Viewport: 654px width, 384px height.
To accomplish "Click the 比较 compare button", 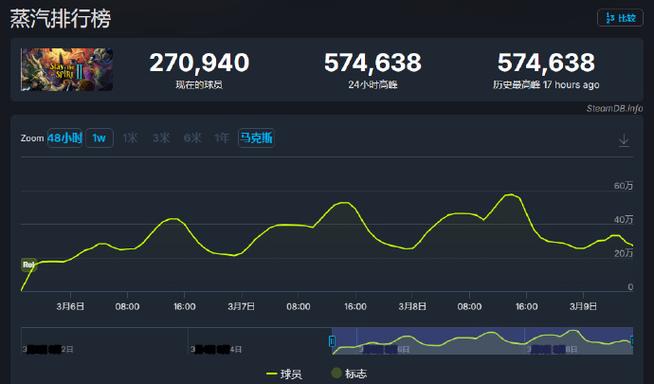I will (x=620, y=18).
